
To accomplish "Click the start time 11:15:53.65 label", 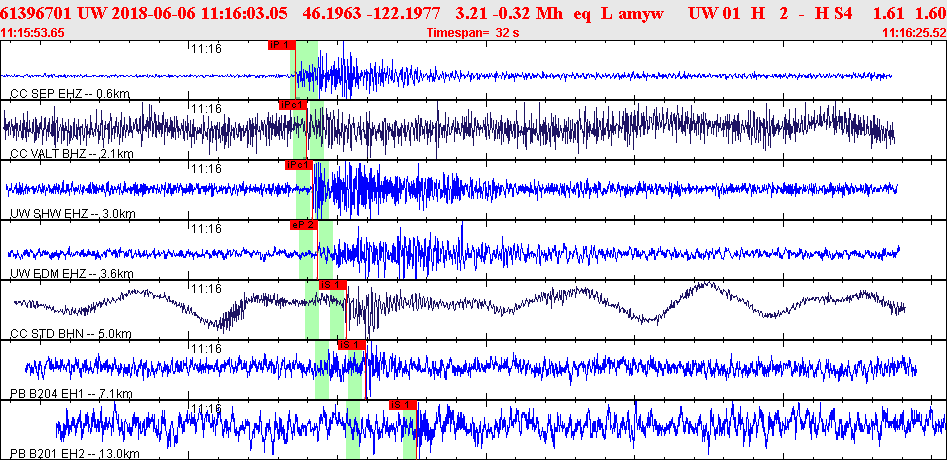I will click(x=33, y=33).
